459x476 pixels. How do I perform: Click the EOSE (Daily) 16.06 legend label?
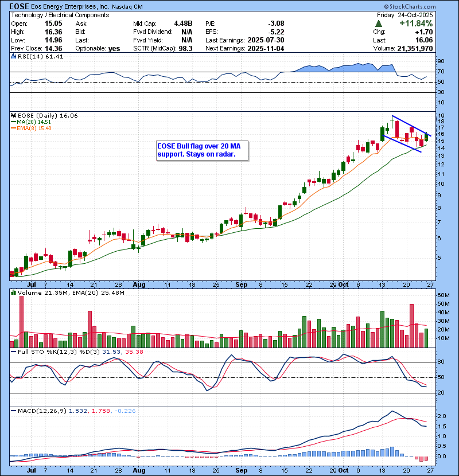(48, 116)
